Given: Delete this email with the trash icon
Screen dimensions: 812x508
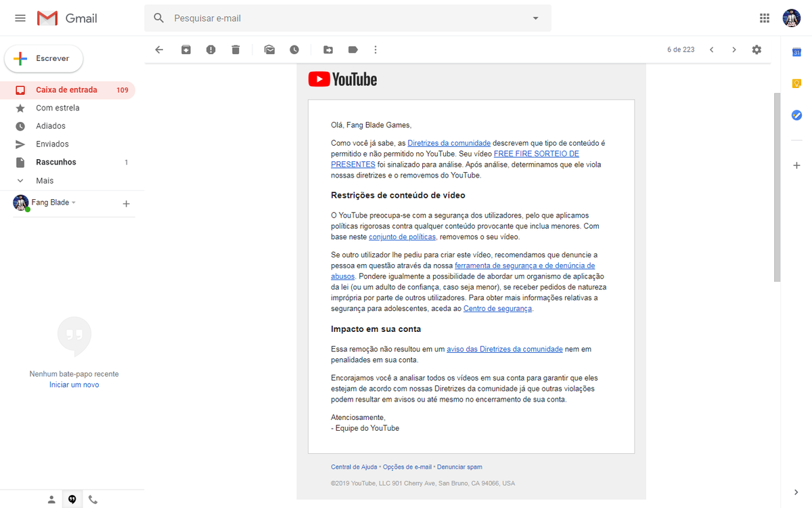Looking at the screenshot, I should (x=235, y=49).
